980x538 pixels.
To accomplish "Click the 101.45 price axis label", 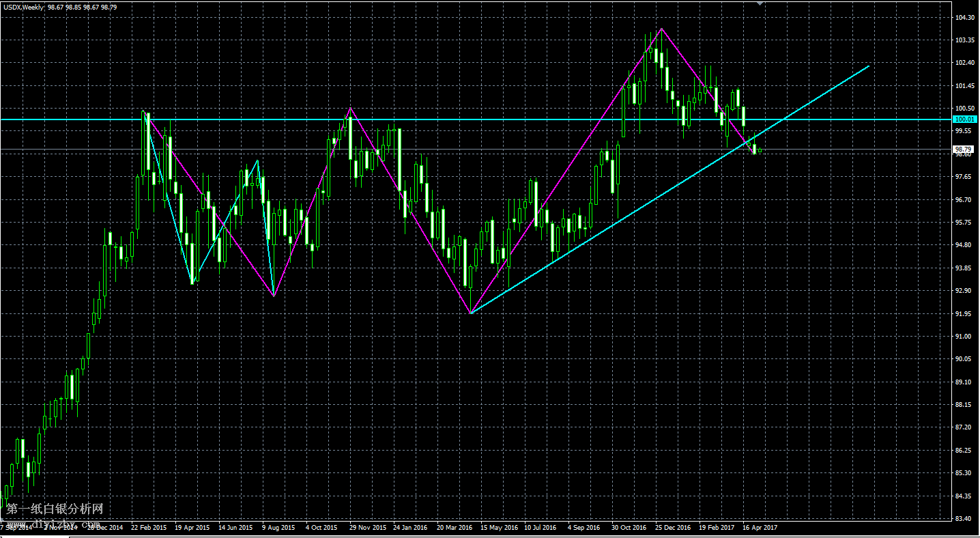I will [964, 86].
